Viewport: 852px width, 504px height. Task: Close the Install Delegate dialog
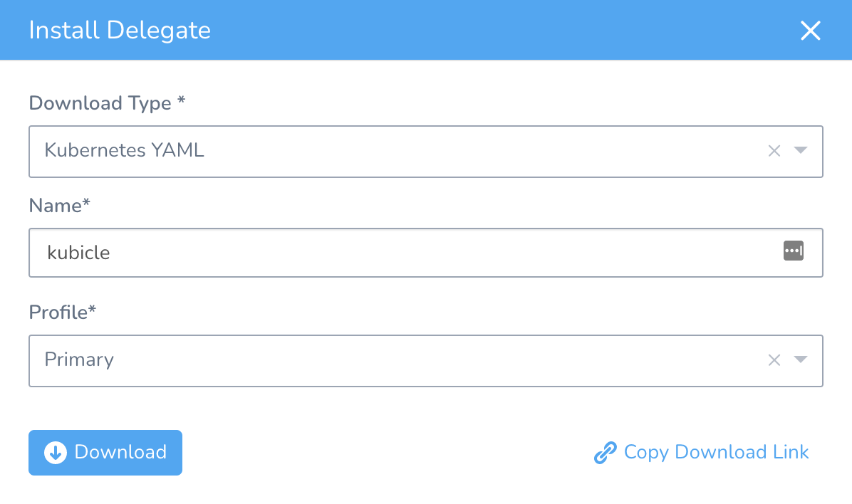(x=811, y=31)
